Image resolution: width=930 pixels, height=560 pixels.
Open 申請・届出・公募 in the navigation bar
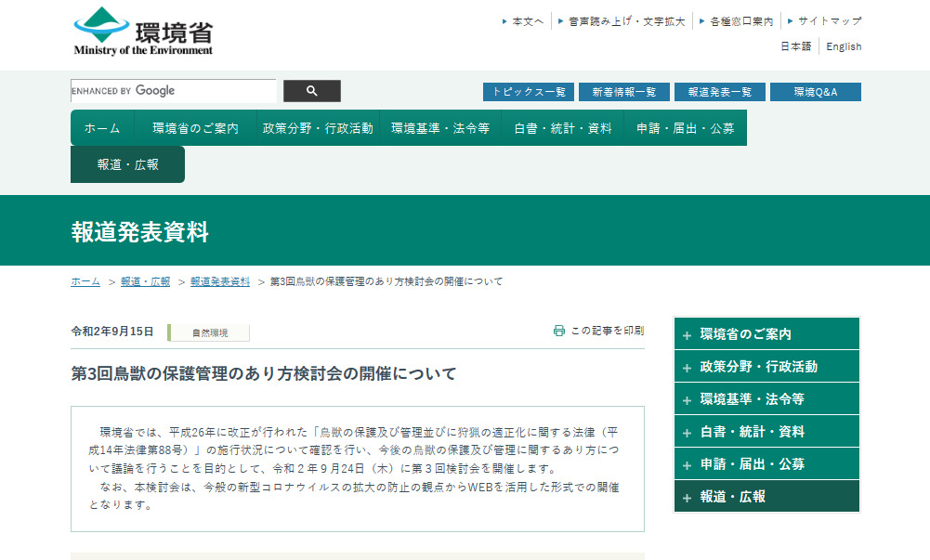pyautogui.click(x=685, y=128)
